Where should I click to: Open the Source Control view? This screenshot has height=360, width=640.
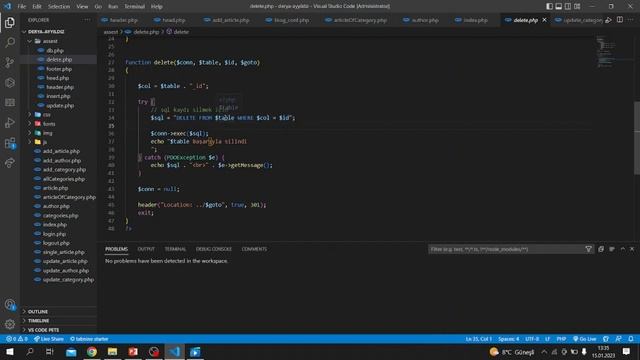10,62
